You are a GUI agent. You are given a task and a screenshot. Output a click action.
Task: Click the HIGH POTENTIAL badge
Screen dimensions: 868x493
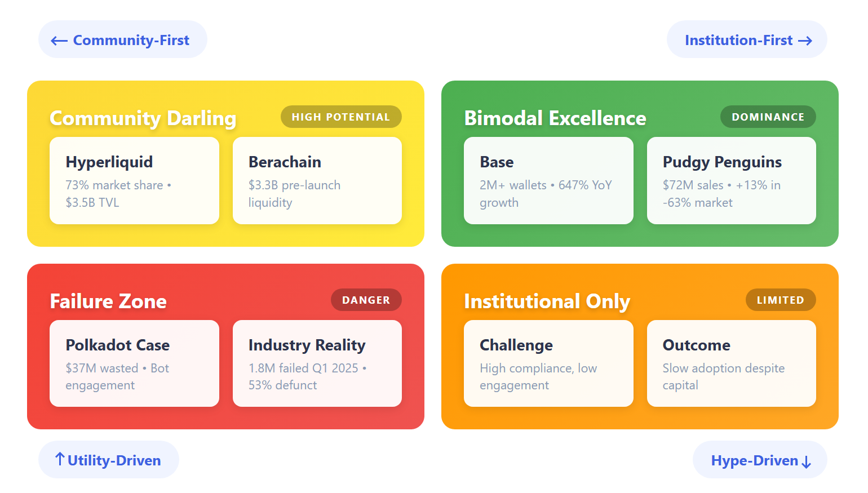pyautogui.click(x=341, y=117)
